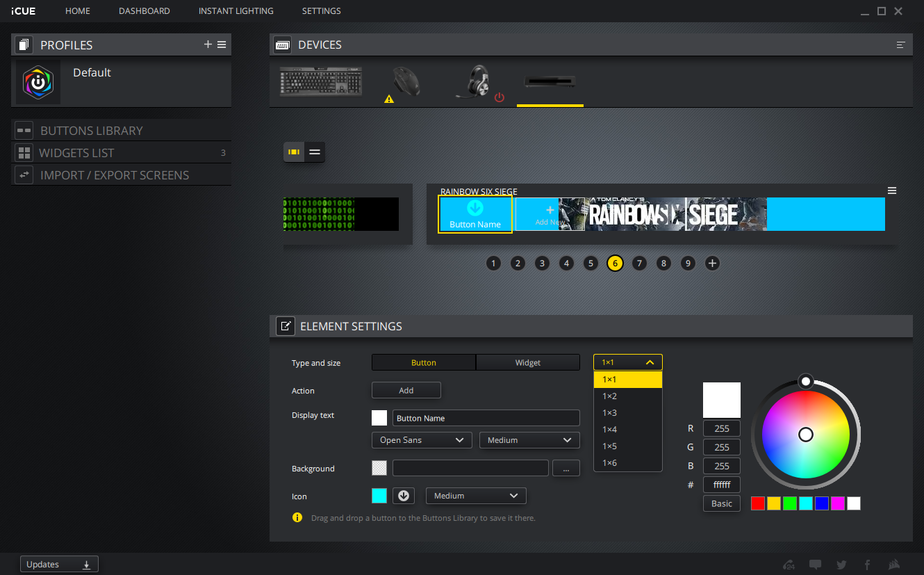Click background color swatch
The height and width of the screenshot is (575, 924).
pyautogui.click(x=379, y=468)
